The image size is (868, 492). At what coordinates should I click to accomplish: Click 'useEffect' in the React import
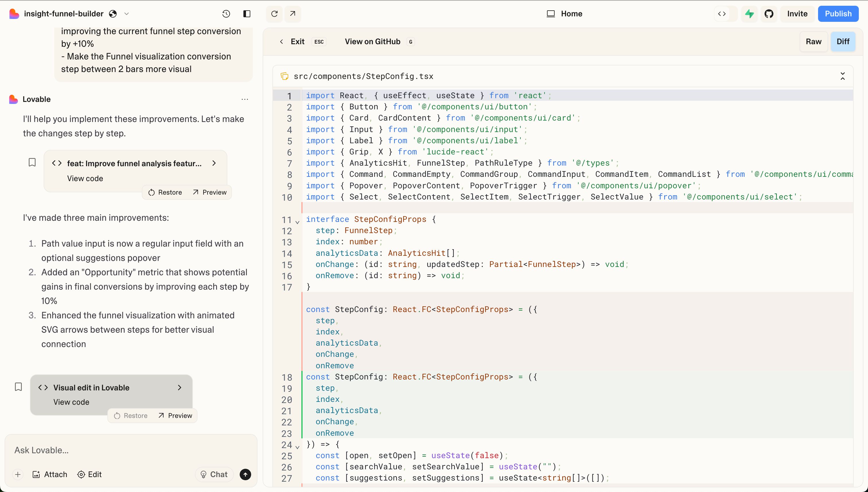(405, 96)
